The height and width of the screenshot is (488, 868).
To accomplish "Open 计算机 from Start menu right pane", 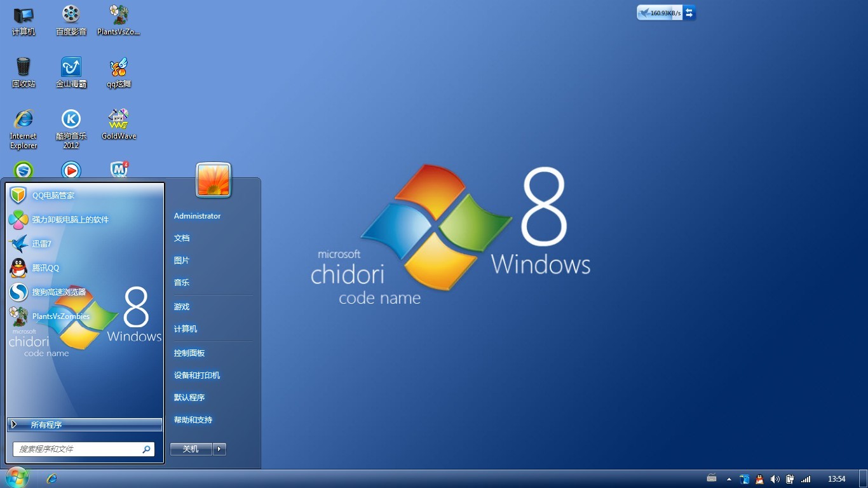I will tap(186, 329).
